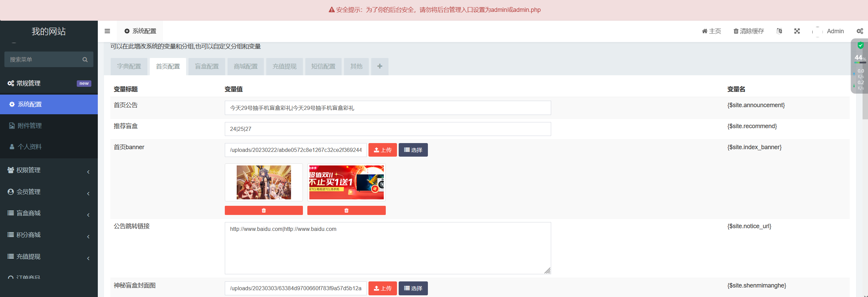Screen dimensions: 868x297
Task: Toggle the sidebar hamburger menu icon
Action: [107, 31]
